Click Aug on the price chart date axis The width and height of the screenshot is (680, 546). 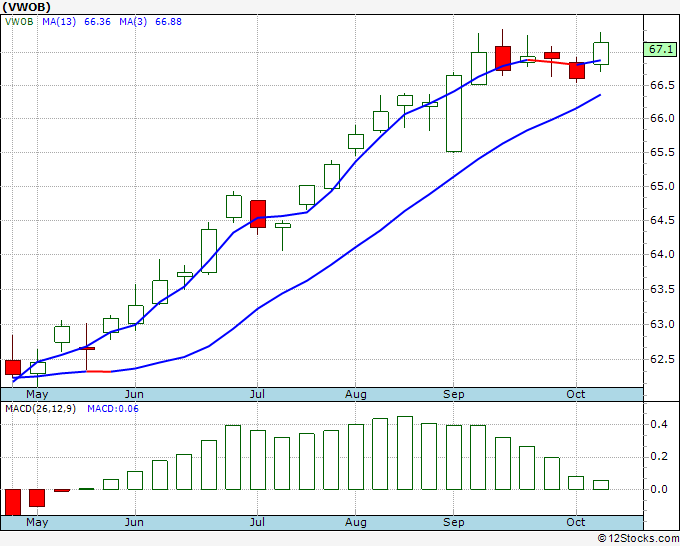click(356, 394)
